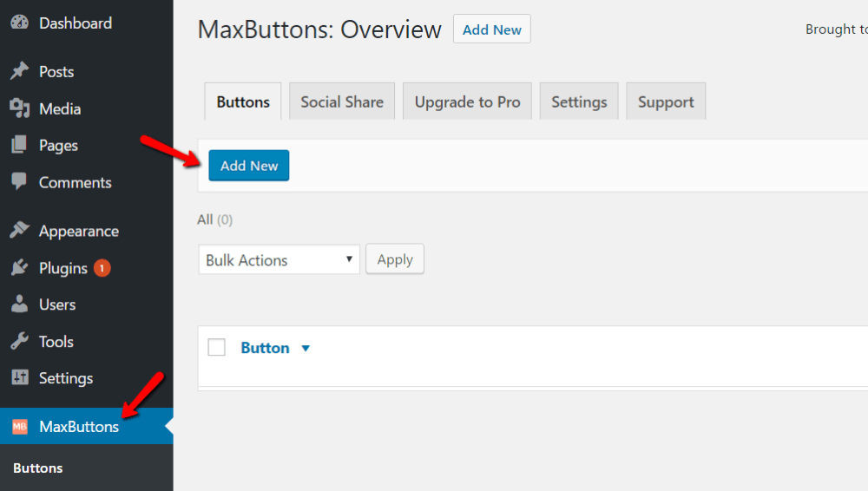Click the MaxButtons MB logo icon

coord(19,427)
